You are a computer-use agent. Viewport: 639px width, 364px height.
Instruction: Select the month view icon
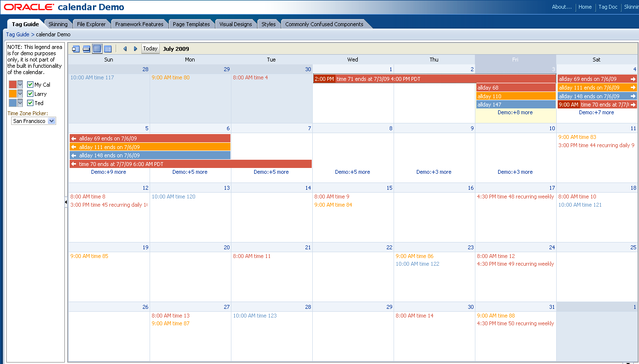pos(97,49)
